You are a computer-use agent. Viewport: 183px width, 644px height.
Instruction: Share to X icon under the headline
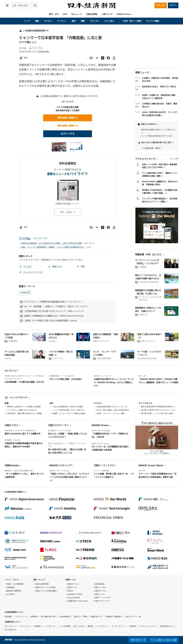coord(103,58)
